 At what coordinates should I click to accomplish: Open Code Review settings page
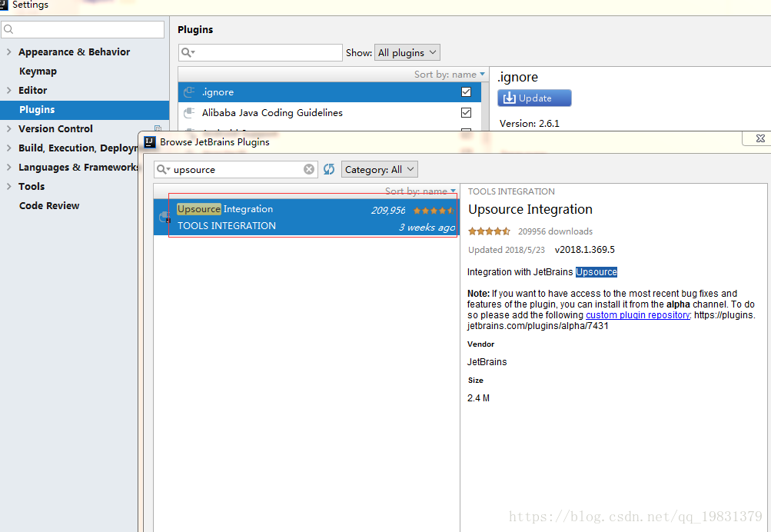pos(49,205)
